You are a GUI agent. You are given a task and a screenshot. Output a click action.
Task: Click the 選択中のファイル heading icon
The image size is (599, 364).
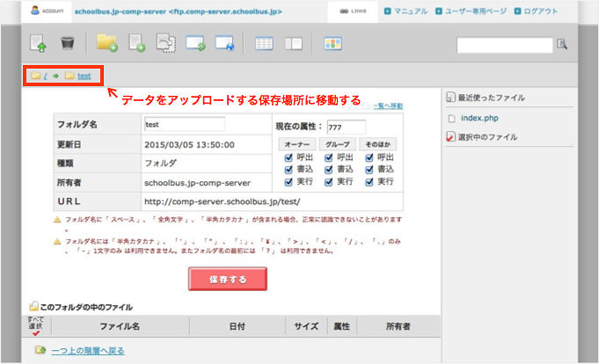pyautogui.click(x=450, y=137)
